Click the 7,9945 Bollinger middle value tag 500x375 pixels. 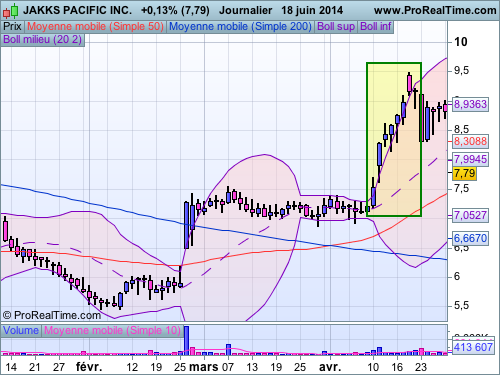point(470,159)
